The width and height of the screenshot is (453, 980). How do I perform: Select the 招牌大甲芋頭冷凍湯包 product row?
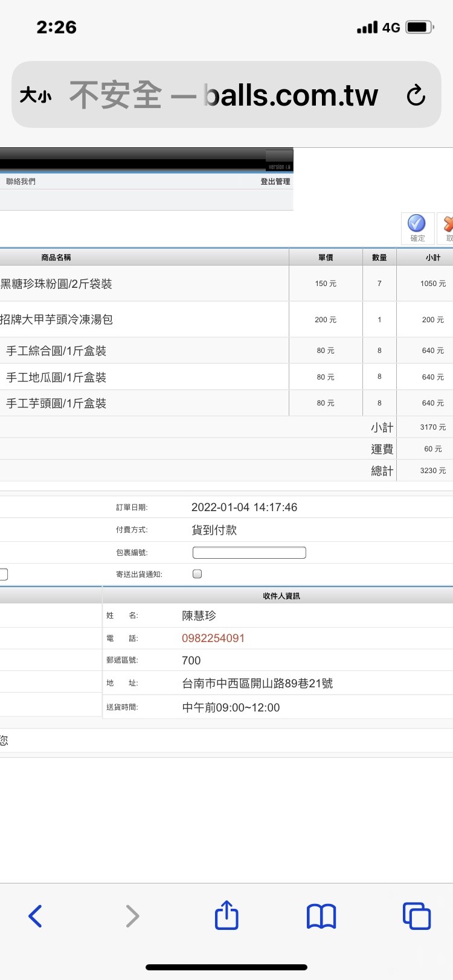coord(226,319)
